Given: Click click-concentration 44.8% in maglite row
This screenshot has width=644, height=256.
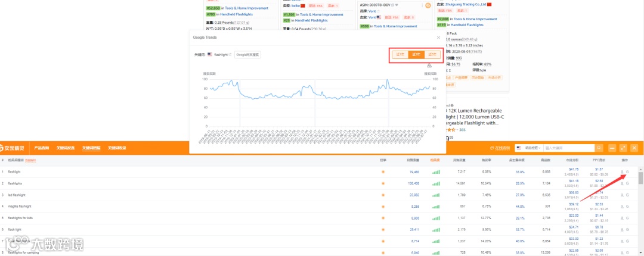Looking at the screenshot, I should point(520,207).
